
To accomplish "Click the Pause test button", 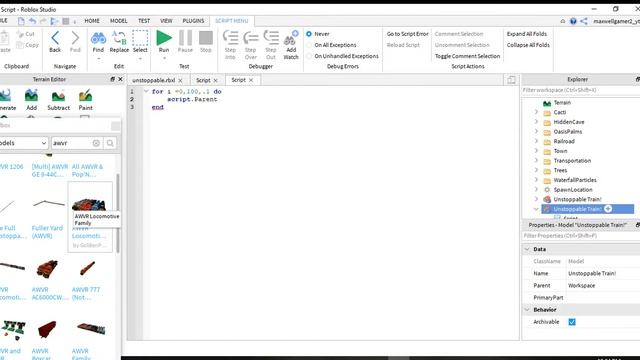I will [185, 38].
